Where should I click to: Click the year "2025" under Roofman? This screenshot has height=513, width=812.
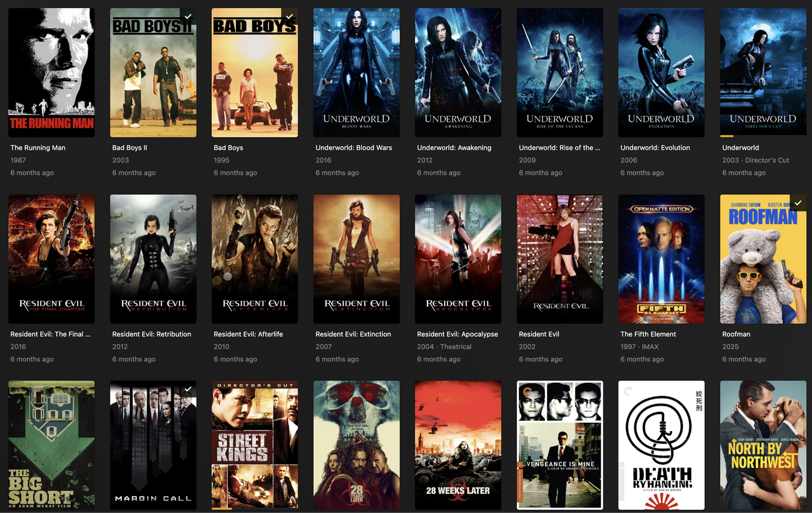coord(731,347)
